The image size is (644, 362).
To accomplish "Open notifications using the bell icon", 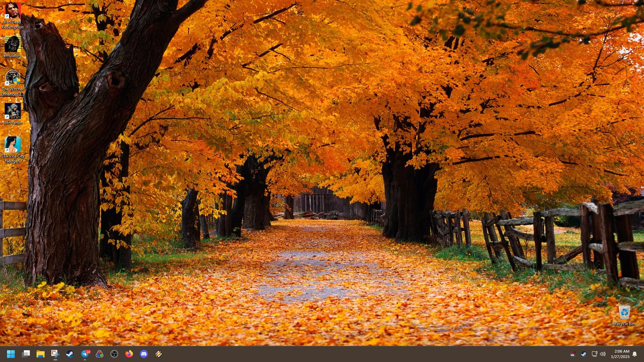I will (635, 354).
